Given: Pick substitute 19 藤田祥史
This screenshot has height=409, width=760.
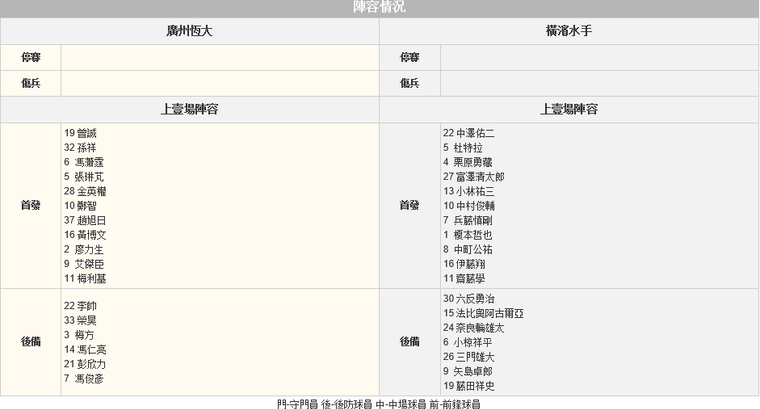Looking at the screenshot, I should 469,386.
